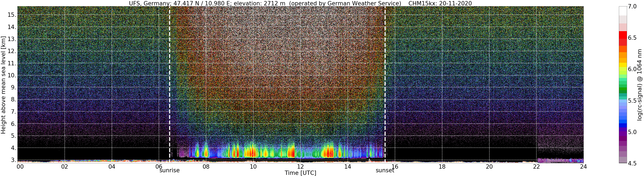The width and height of the screenshot is (644, 177).
Task: Click the "5.0" colorbar tick label
Action: click(632, 132)
